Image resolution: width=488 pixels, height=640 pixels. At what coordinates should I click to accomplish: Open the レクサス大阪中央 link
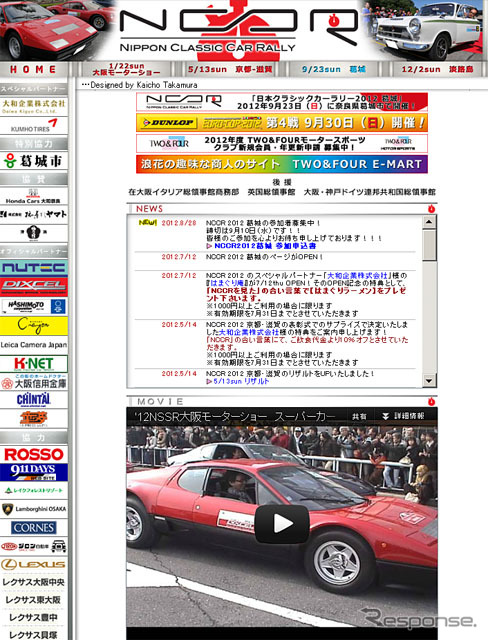(x=34, y=582)
